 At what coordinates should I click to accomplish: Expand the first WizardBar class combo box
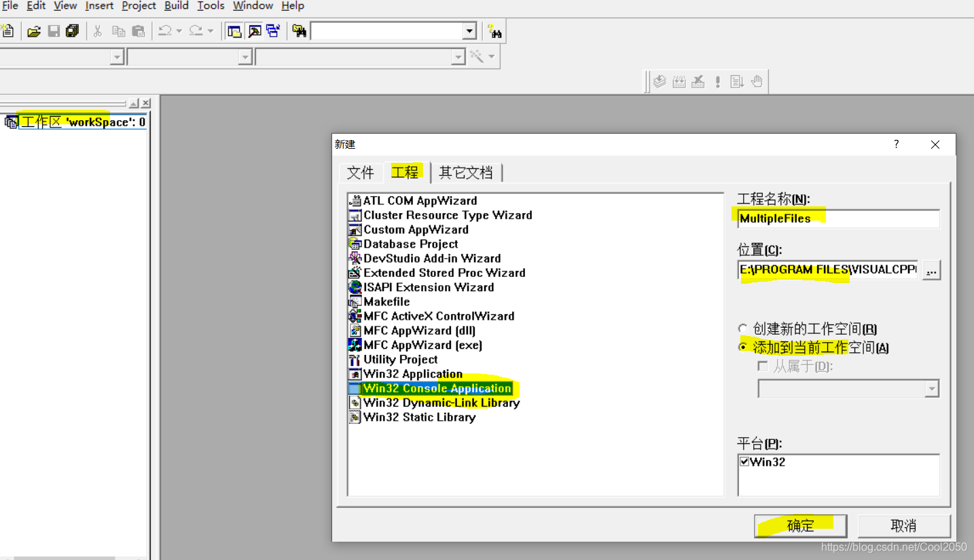(x=117, y=57)
